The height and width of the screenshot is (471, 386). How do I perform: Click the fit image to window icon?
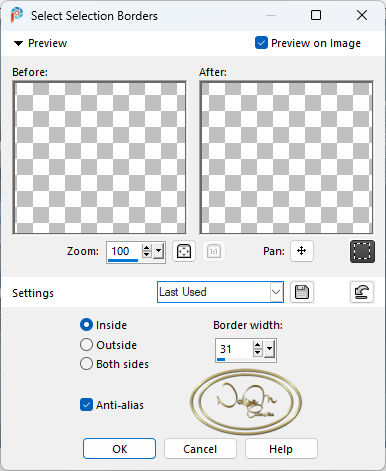(184, 251)
